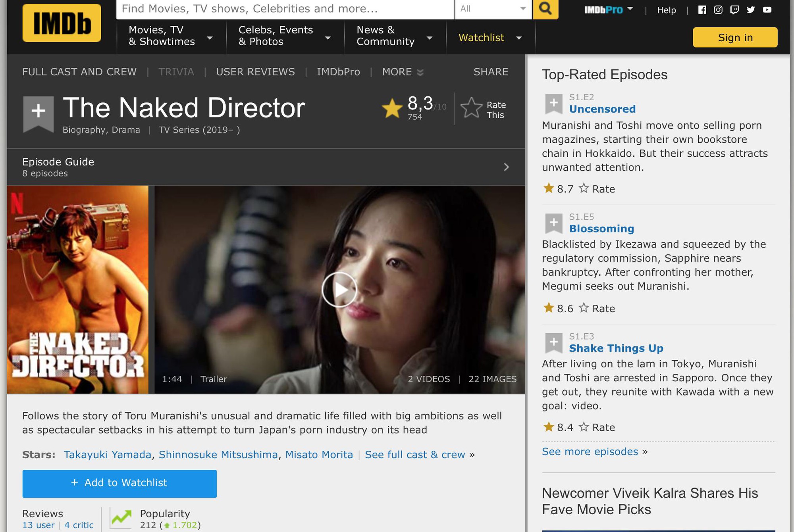Focus the Find Movies search field
Image resolution: width=794 pixels, height=532 pixels.
[285, 9]
